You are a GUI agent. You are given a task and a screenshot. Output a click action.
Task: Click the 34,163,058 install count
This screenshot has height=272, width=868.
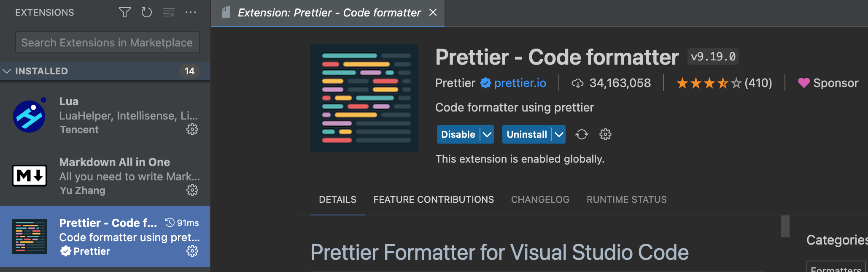tap(620, 83)
